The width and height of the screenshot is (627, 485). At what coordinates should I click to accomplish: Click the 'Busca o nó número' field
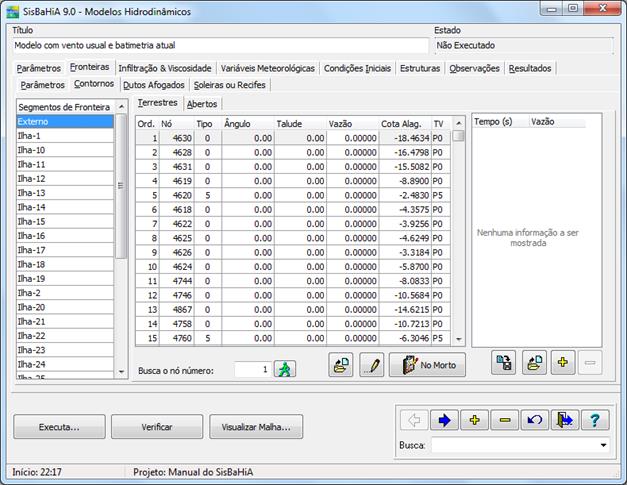252,369
